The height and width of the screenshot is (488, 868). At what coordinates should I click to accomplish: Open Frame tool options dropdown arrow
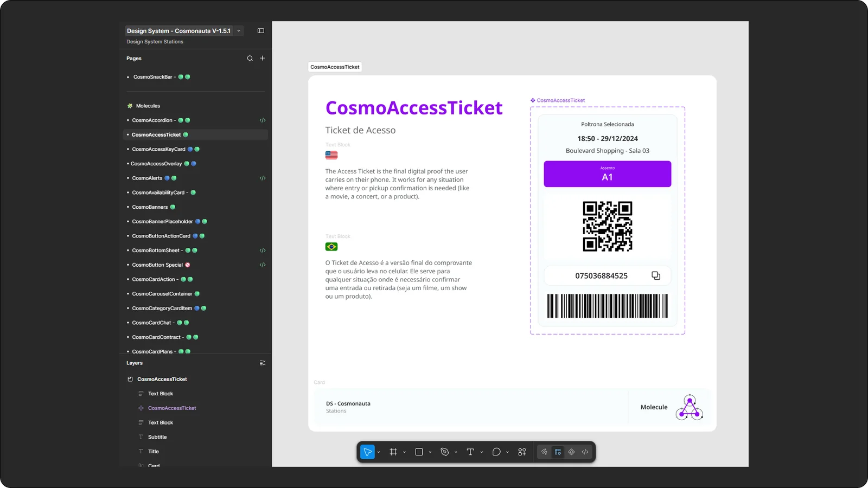click(404, 452)
